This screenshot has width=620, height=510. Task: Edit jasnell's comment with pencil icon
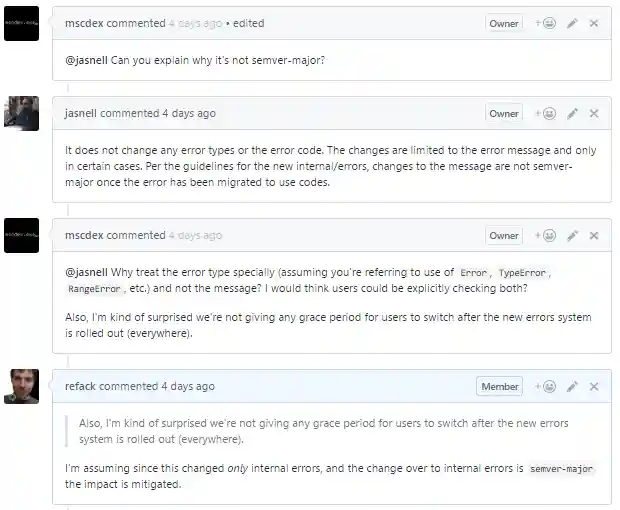click(x=572, y=114)
